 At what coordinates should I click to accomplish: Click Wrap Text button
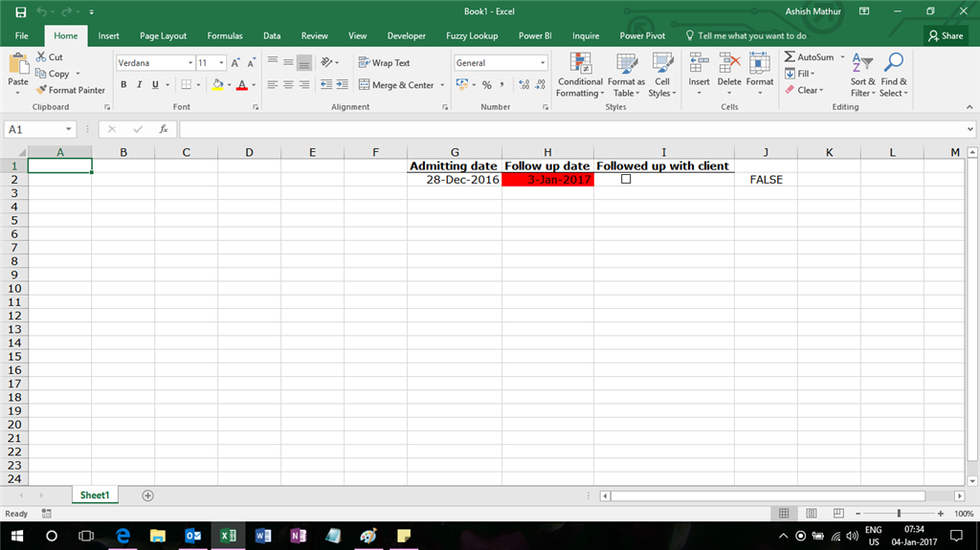pyautogui.click(x=385, y=62)
